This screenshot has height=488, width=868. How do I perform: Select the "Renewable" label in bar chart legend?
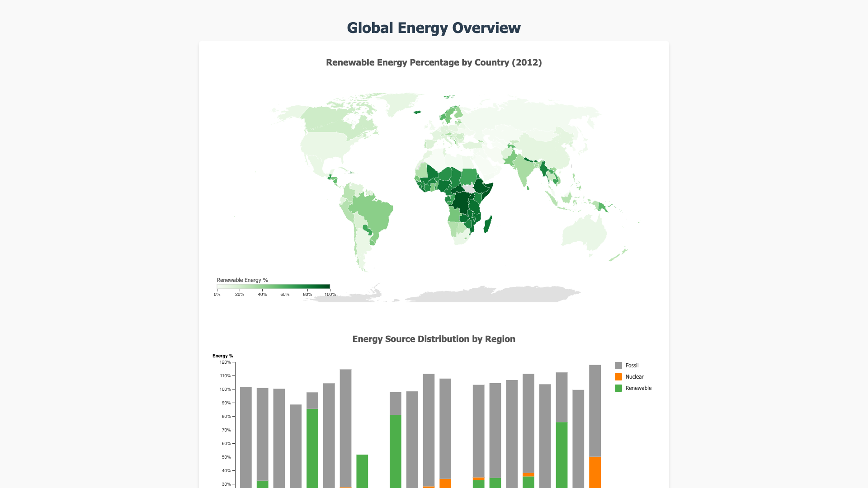[638, 388]
